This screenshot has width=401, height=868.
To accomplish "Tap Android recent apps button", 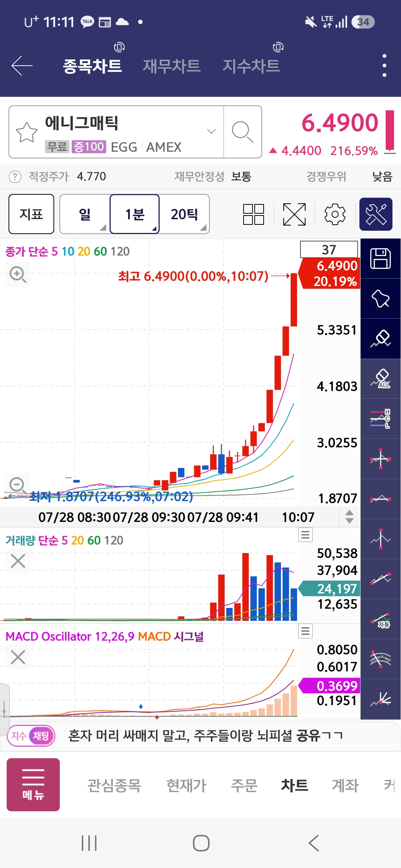I will [x=89, y=843].
